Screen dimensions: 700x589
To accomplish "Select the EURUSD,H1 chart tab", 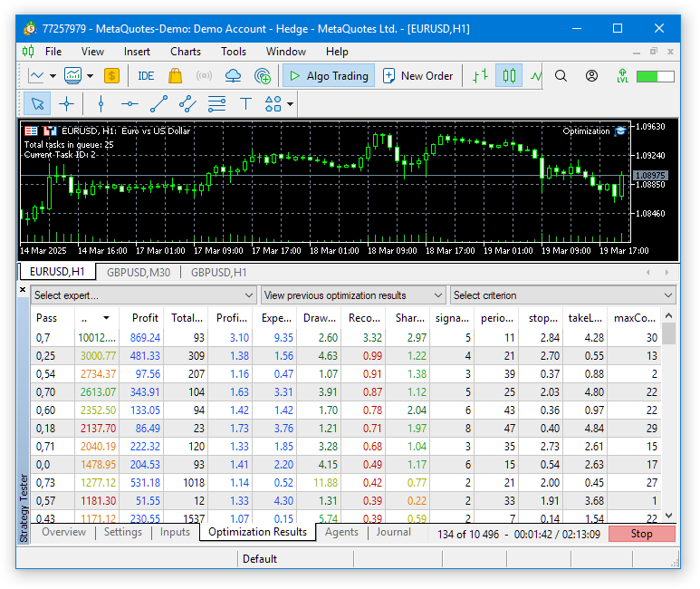I will pyautogui.click(x=57, y=272).
